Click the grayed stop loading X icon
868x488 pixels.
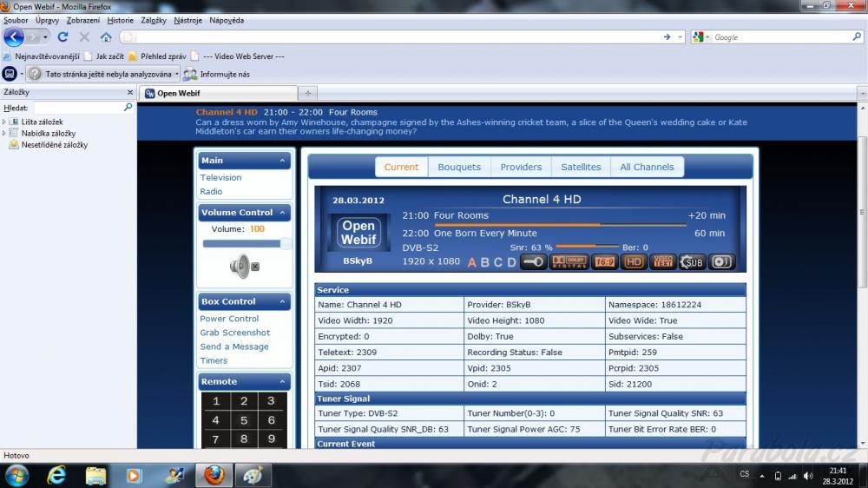tap(84, 37)
